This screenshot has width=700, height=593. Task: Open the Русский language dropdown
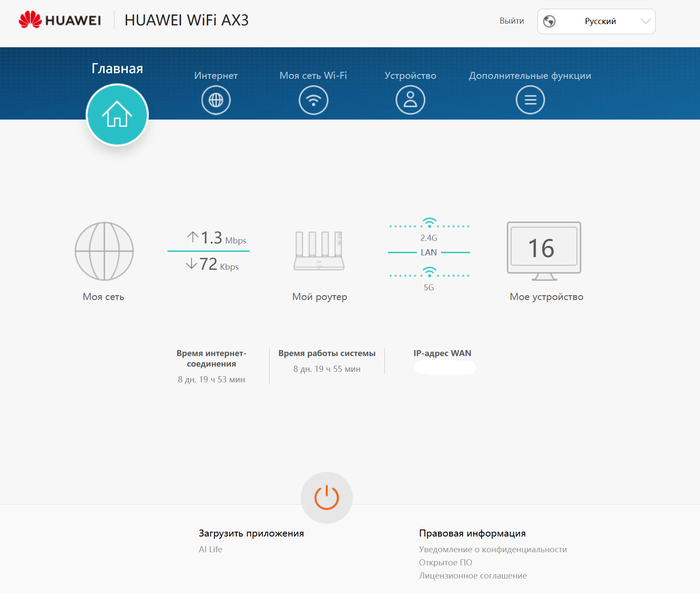tap(597, 21)
